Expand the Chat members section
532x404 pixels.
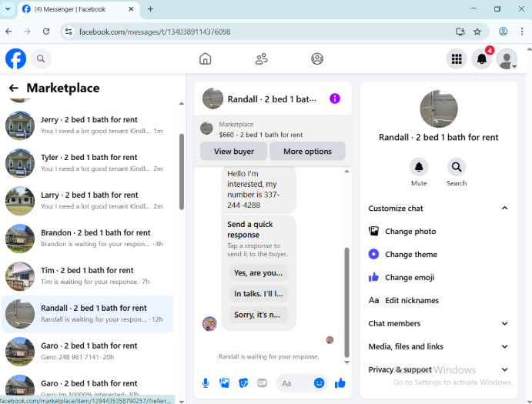pyautogui.click(x=437, y=324)
